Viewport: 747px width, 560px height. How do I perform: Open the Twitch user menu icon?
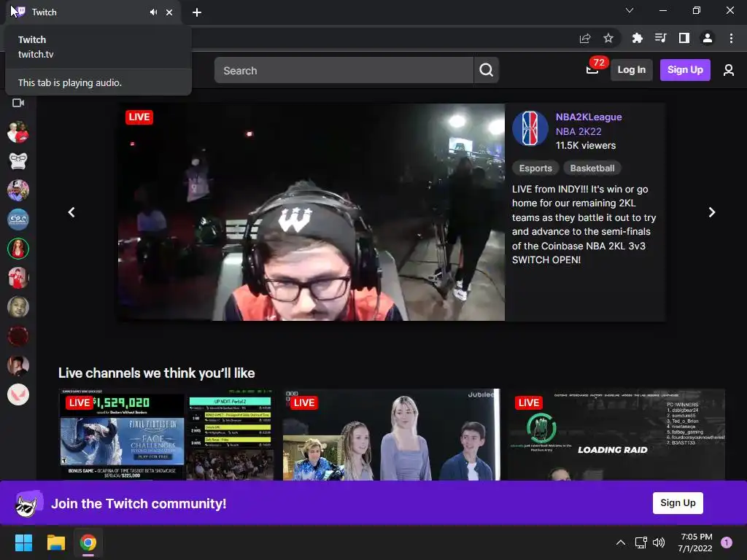(729, 71)
